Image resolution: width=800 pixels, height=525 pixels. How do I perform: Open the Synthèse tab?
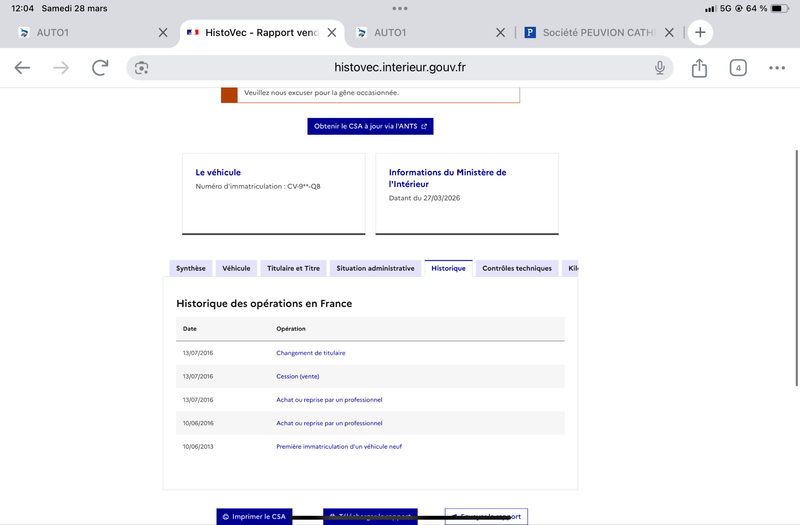(190, 268)
